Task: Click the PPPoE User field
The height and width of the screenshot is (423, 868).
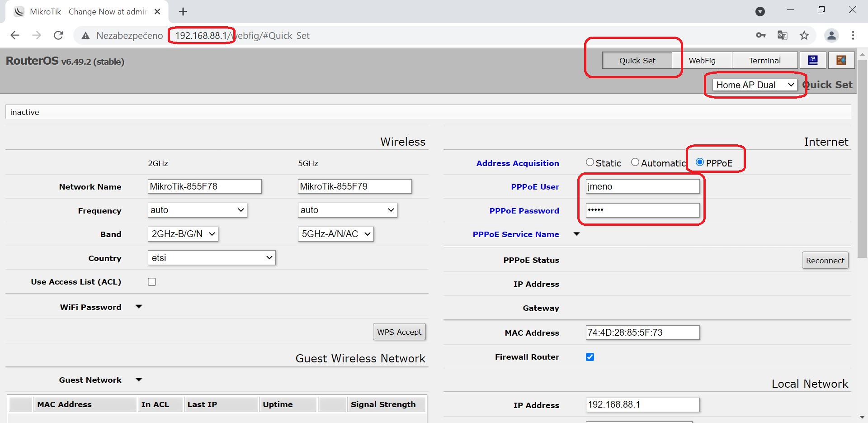Action: coord(643,186)
